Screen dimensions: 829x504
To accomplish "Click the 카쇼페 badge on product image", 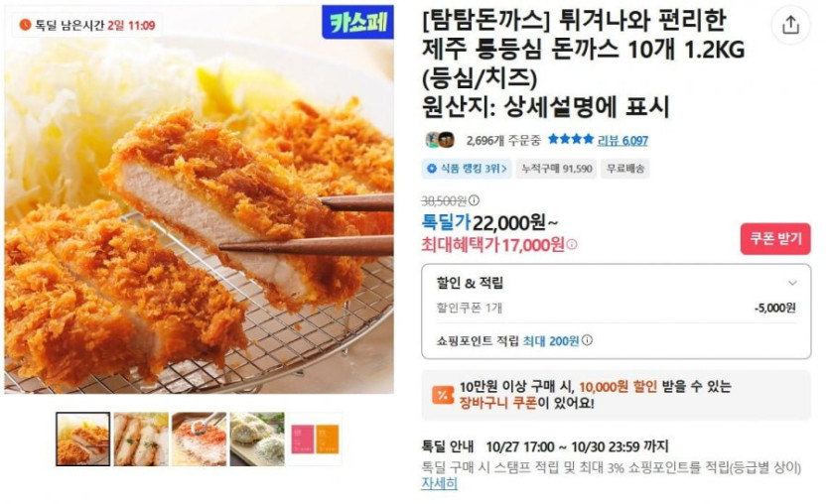I will pyautogui.click(x=358, y=22).
